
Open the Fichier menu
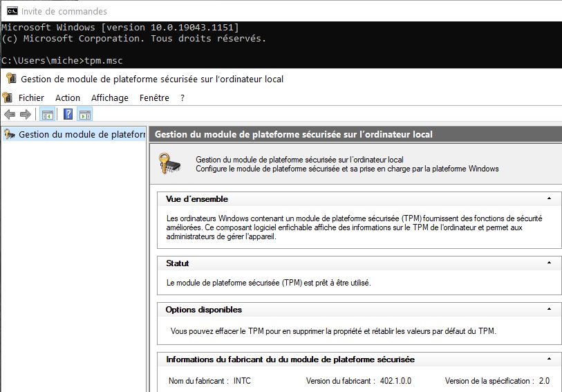31,97
